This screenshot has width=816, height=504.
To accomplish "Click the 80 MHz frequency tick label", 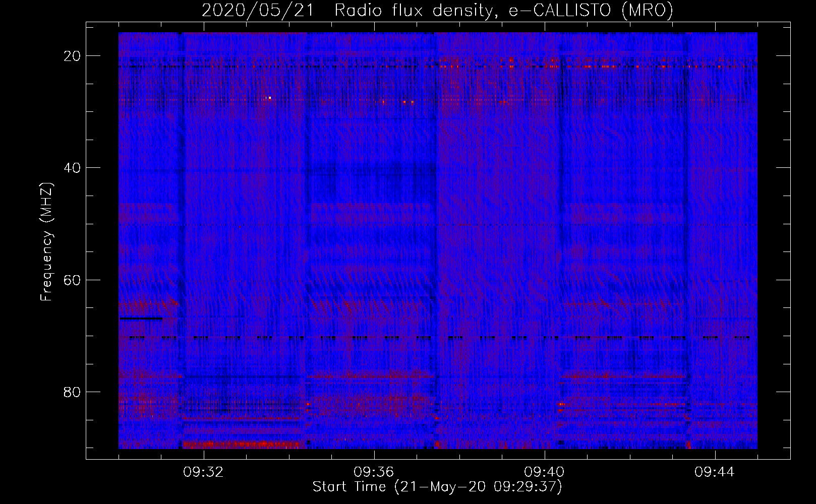I will [x=73, y=392].
